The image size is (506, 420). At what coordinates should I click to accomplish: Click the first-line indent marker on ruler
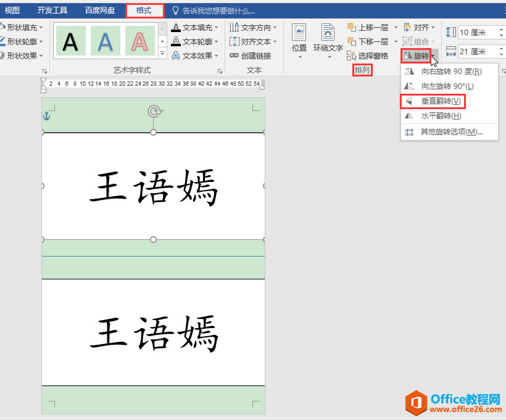coord(44,80)
